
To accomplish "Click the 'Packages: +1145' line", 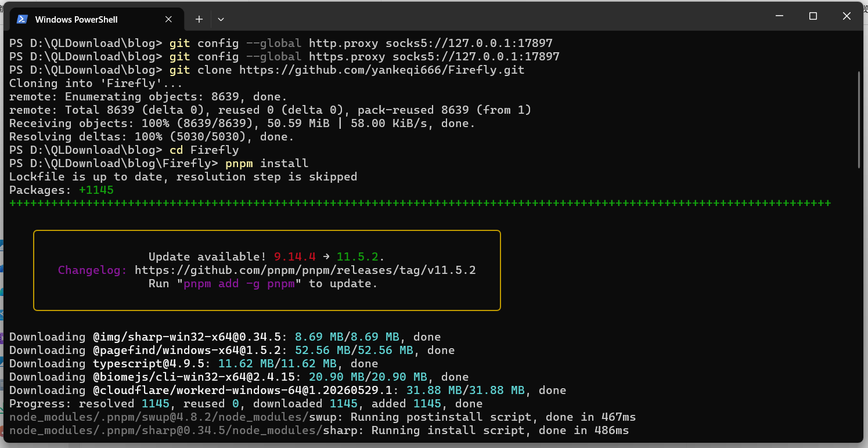I will pos(62,190).
